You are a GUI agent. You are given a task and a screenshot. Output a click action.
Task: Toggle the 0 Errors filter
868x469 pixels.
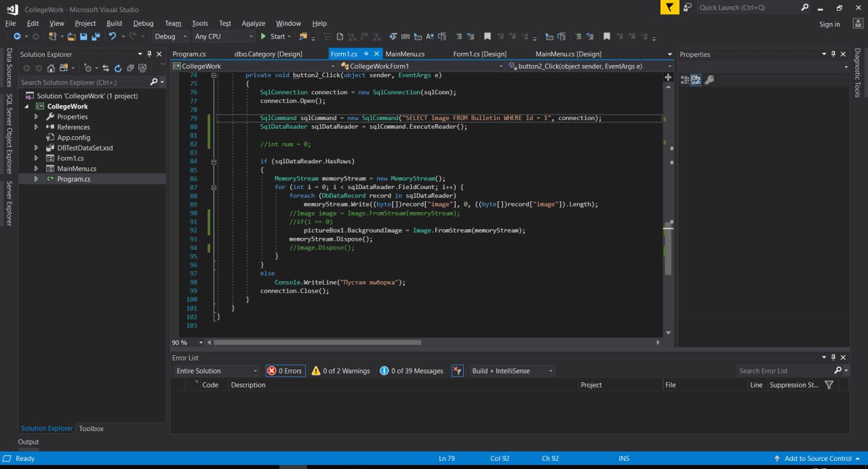(x=285, y=371)
